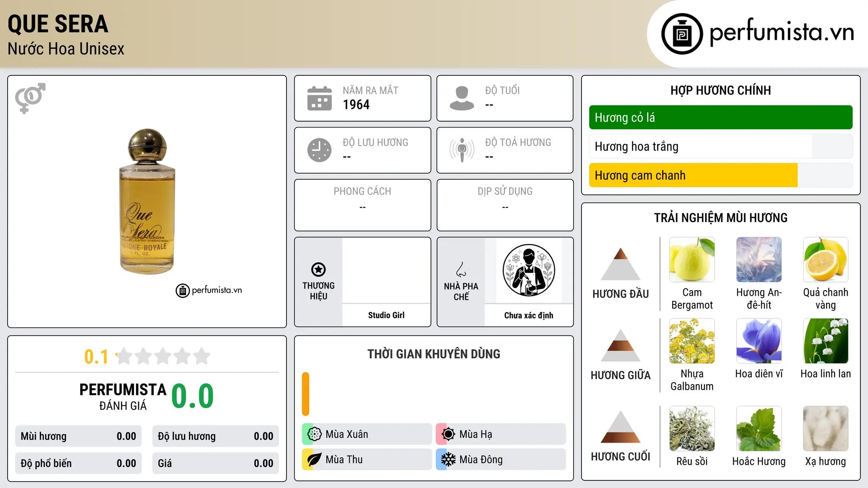Click the Rêu sồi note label
The height and width of the screenshot is (488, 868).
pyautogui.click(x=692, y=461)
